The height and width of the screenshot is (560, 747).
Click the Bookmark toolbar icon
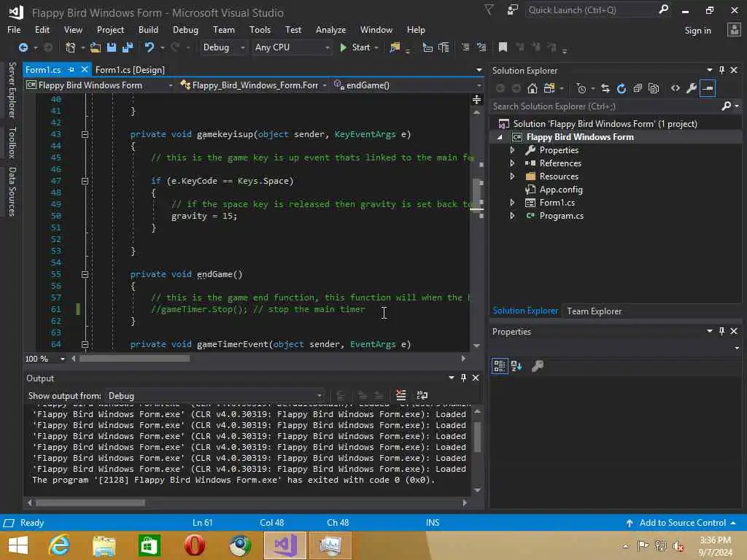[503, 47]
